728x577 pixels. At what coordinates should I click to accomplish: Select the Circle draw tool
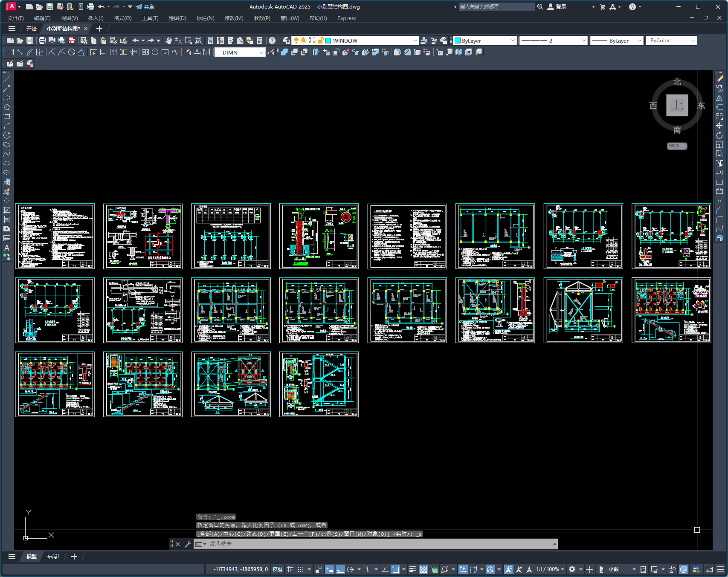click(7, 135)
